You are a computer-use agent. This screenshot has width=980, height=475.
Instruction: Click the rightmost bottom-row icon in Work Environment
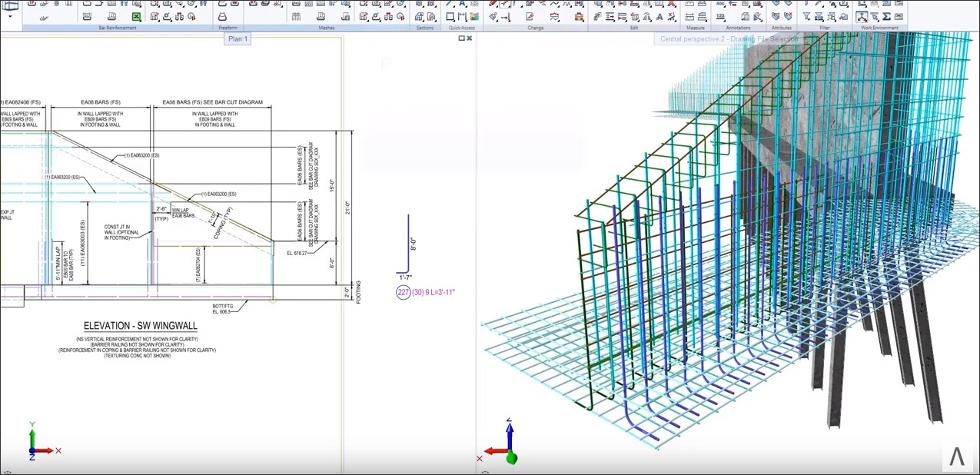point(899,16)
